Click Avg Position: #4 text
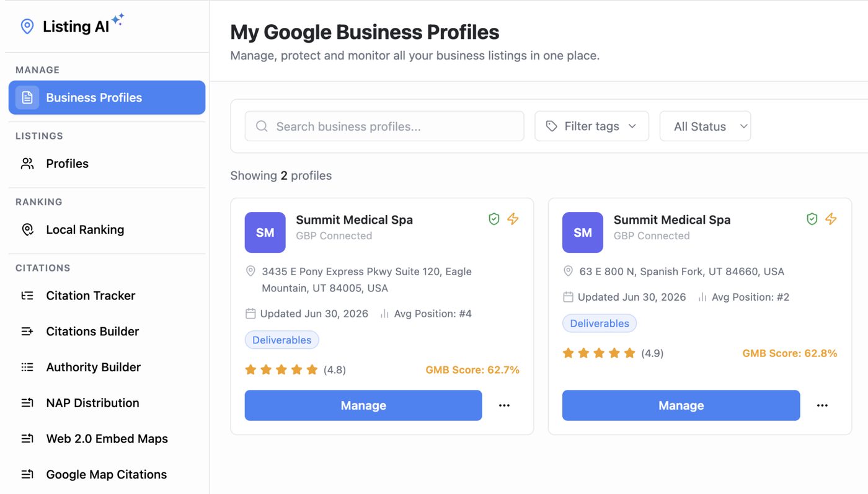The height and width of the screenshot is (494, 868). [433, 314]
